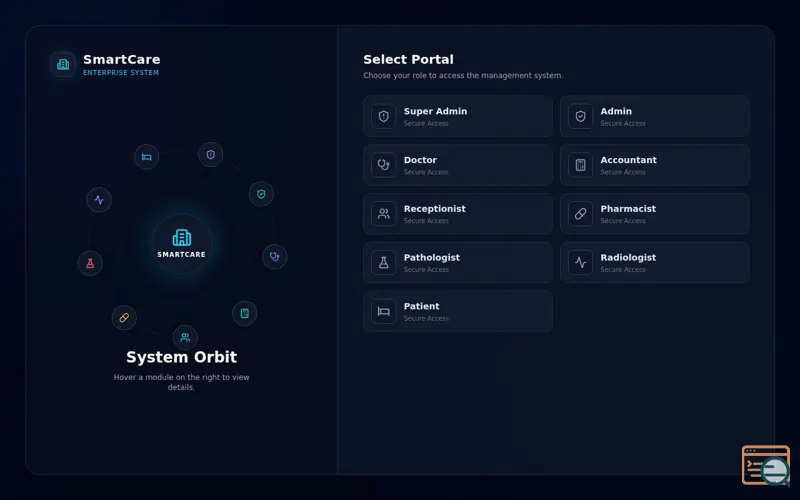Click the Admin shield-check icon
This screenshot has height=500, width=800.
[x=581, y=116]
